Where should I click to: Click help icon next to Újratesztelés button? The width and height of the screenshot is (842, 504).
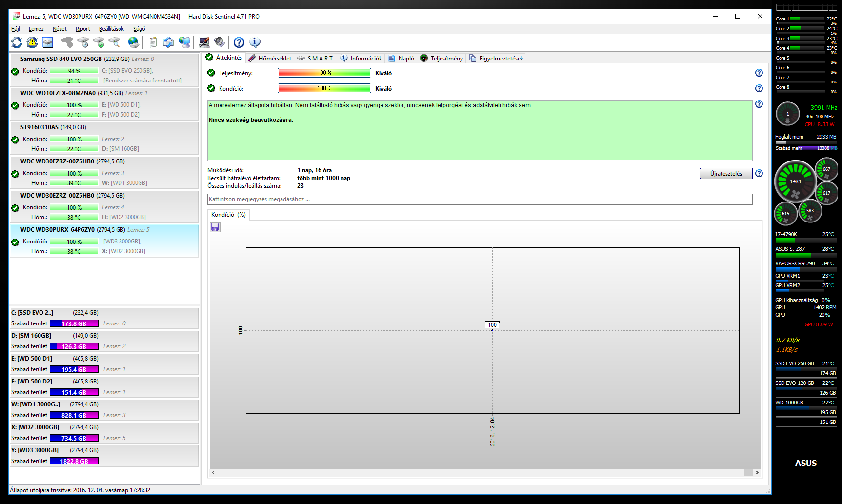(759, 173)
